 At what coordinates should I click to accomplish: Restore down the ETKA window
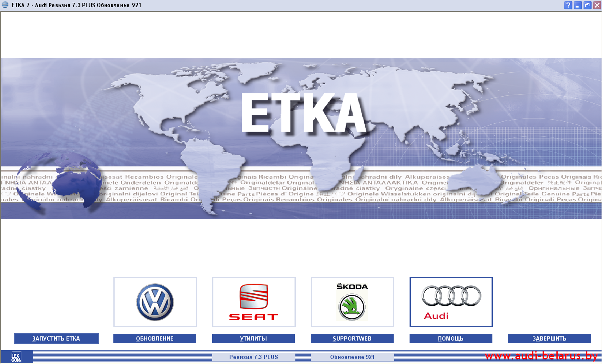(587, 5)
